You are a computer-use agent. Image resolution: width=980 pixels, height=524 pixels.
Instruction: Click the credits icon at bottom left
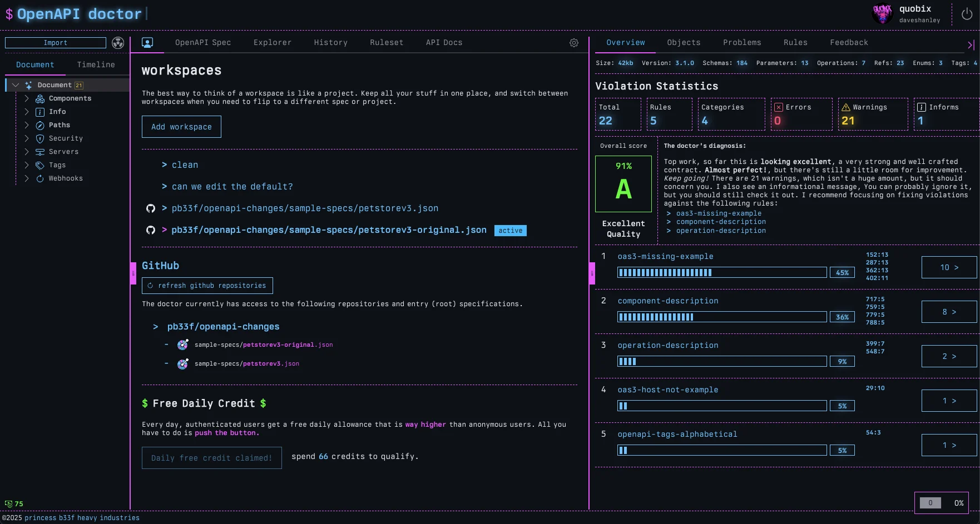click(x=8, y=504)
